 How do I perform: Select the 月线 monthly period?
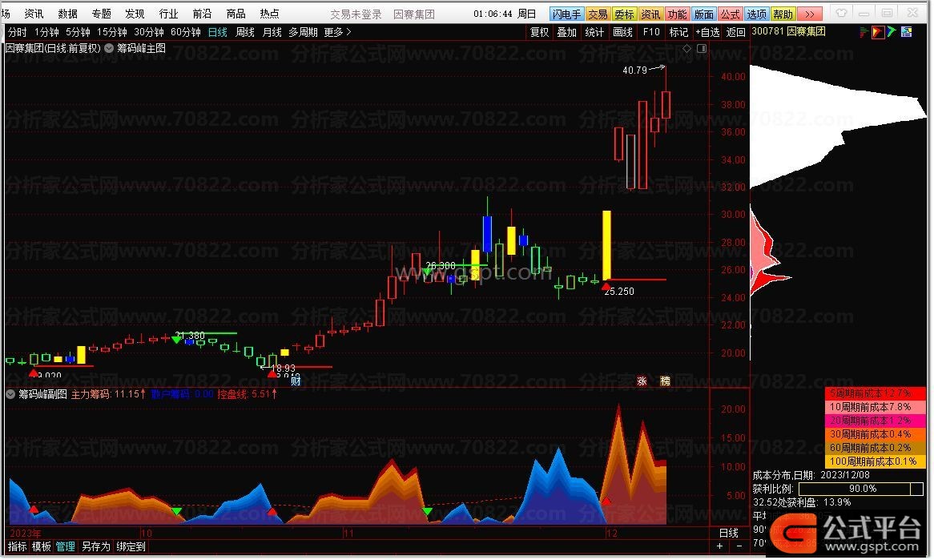pos(272,32)
